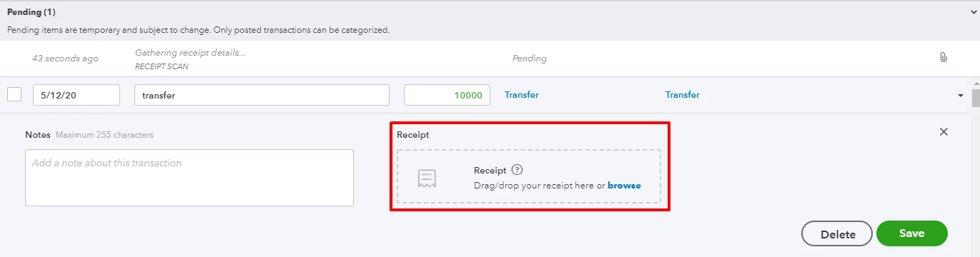The image size is (980, 257).
Task: Click the paperclip attachment icon
Action: pyautogui.click(x=943, y=58)
